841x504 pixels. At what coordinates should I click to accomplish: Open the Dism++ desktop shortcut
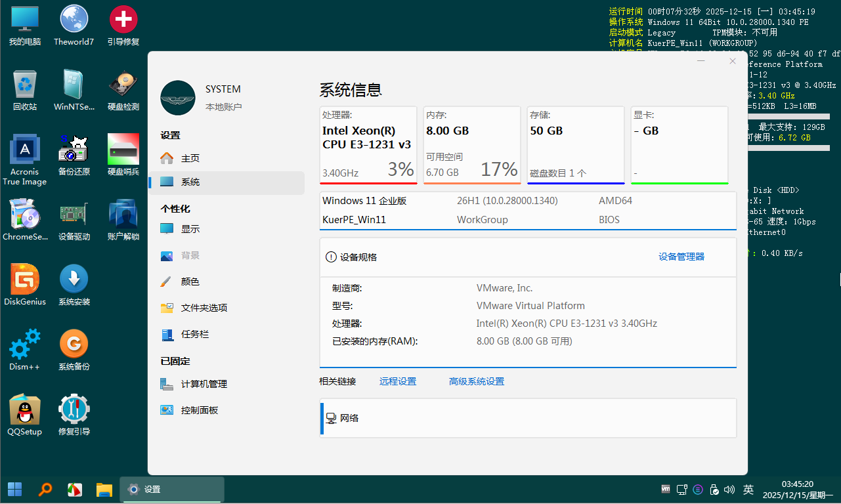(x=25, y=346)
